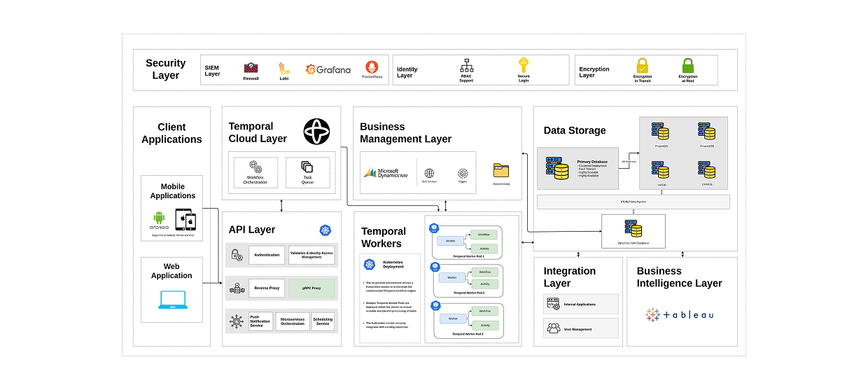Select the Prometheus flame icon

click(x=372, y=67)
